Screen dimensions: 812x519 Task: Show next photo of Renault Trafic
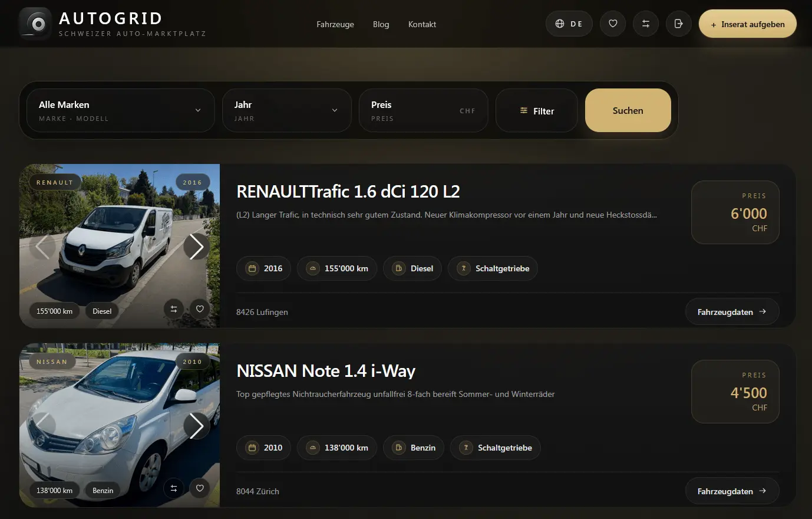point(196,247)
